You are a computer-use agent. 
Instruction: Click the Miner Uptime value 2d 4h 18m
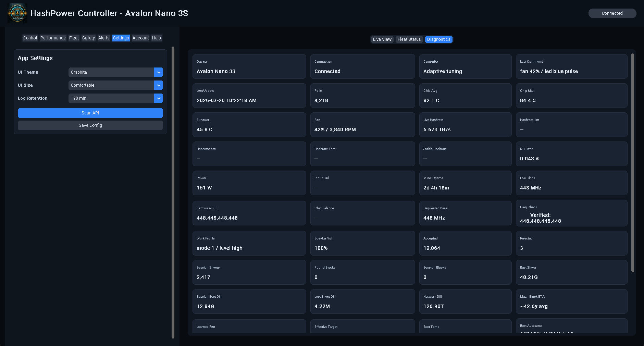click(436, 188)
